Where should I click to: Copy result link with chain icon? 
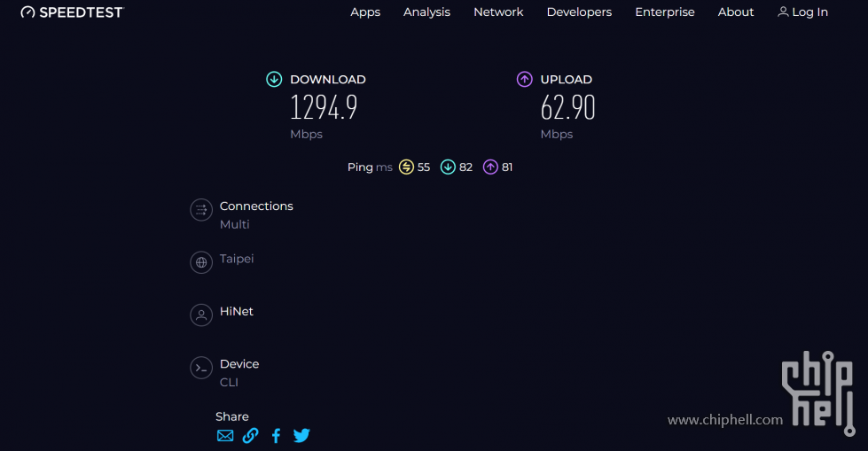(x=250, y=436)
